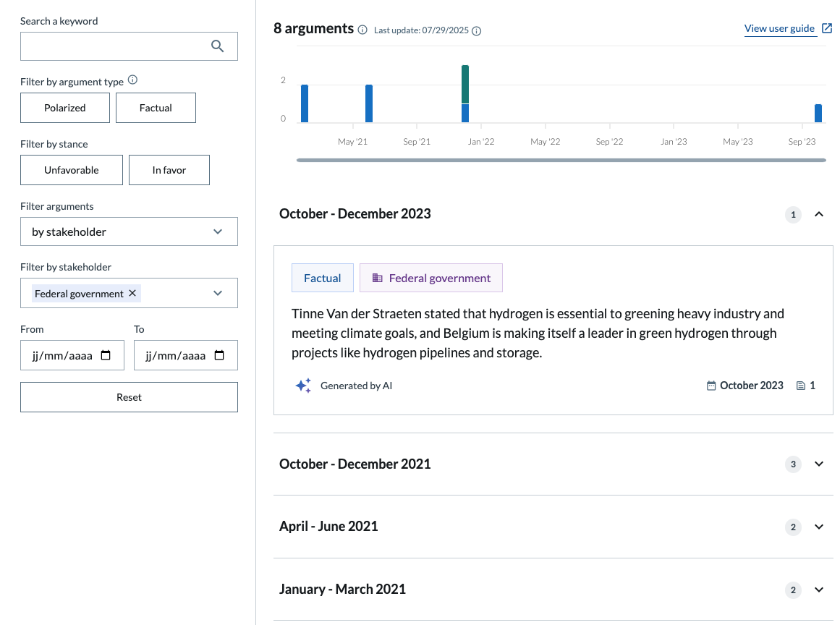840x625 pixels.
Task: Open the Filter arguments by stakeholder dropdown
Action: (x=129, y=231)
